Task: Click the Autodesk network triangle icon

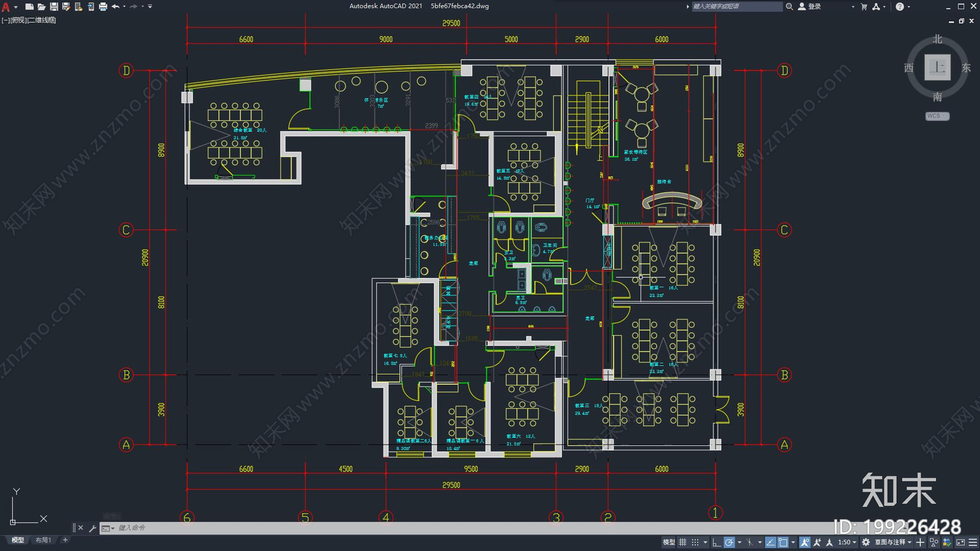Action: (876, 6)
